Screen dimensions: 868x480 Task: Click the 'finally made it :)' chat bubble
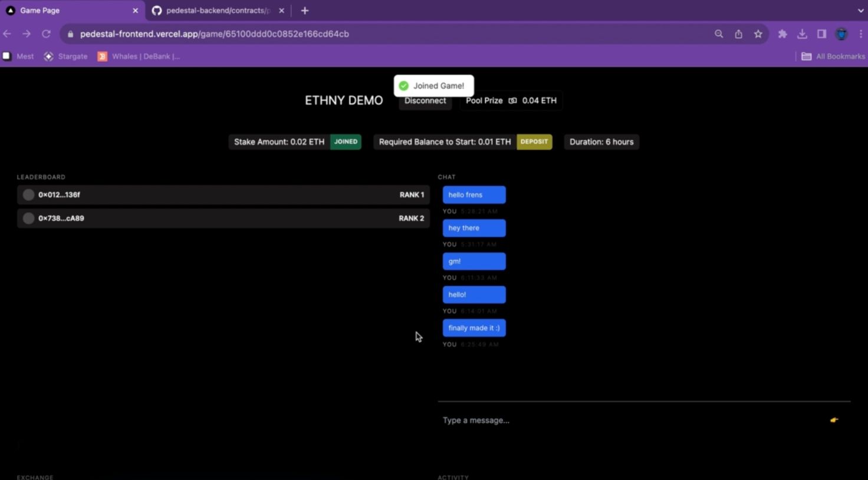click(474, 328)
